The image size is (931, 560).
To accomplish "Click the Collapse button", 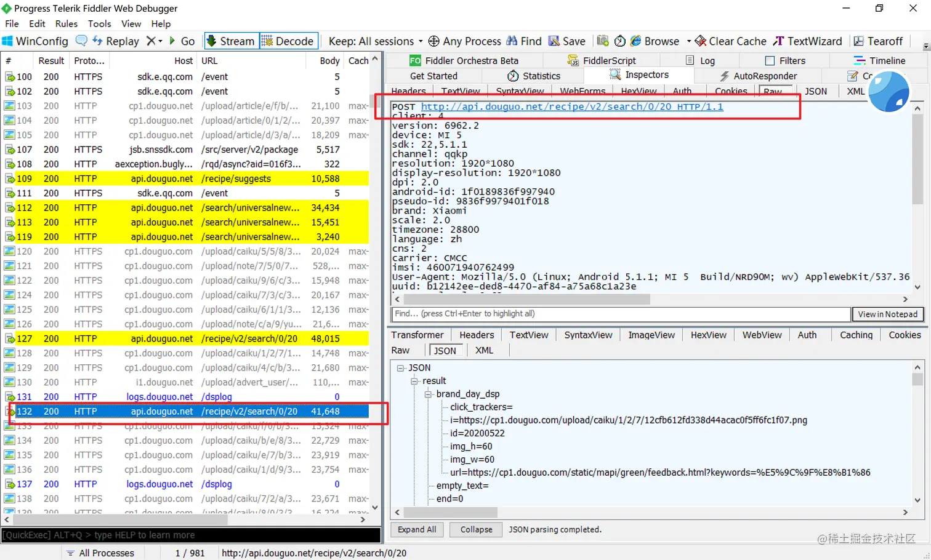I will (x=476, y=529).
